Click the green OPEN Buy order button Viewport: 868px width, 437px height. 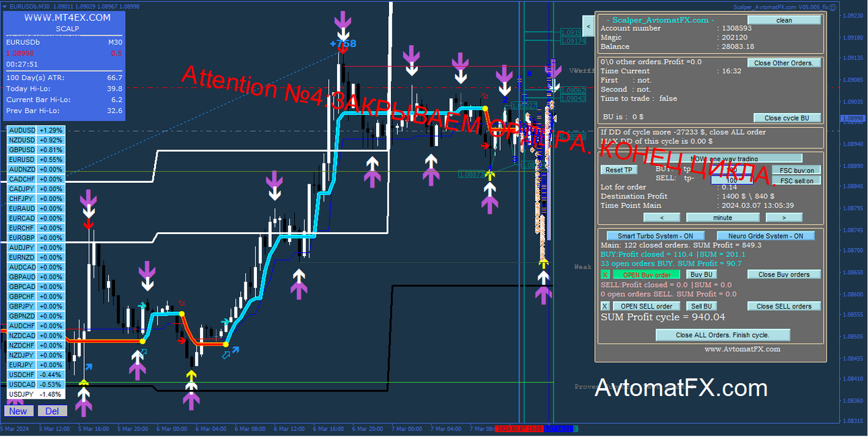click(646, 274)
